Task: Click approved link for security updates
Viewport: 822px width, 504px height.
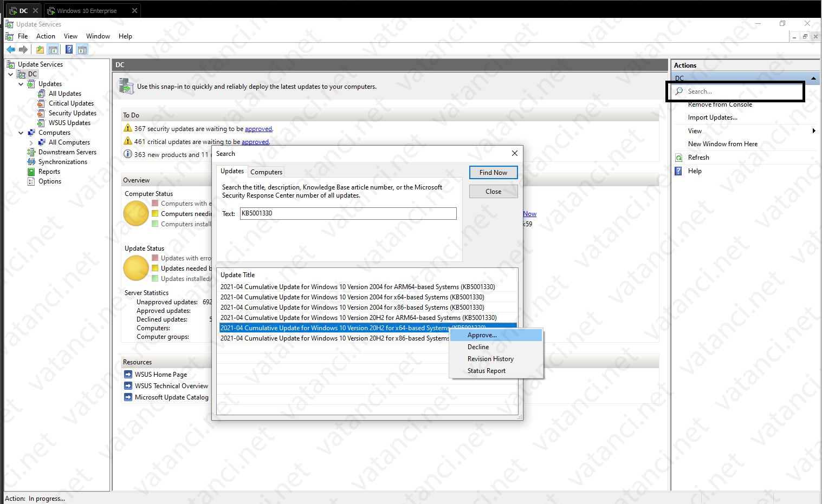Action: 258,129
